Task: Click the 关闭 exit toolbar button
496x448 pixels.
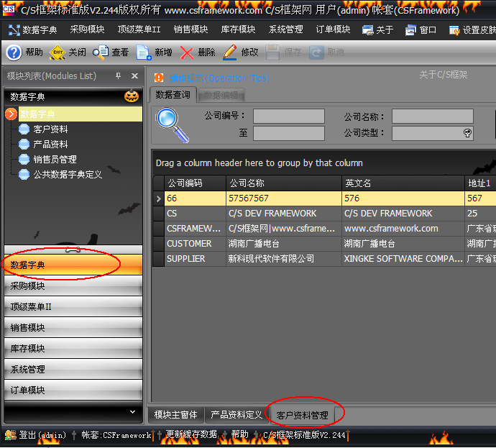Action: tap(68, 52)
